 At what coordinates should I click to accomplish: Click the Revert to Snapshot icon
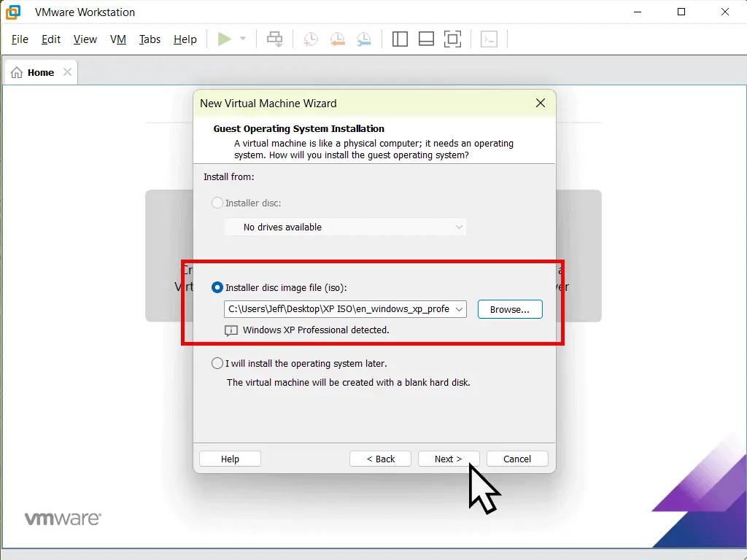click(337, 39)
